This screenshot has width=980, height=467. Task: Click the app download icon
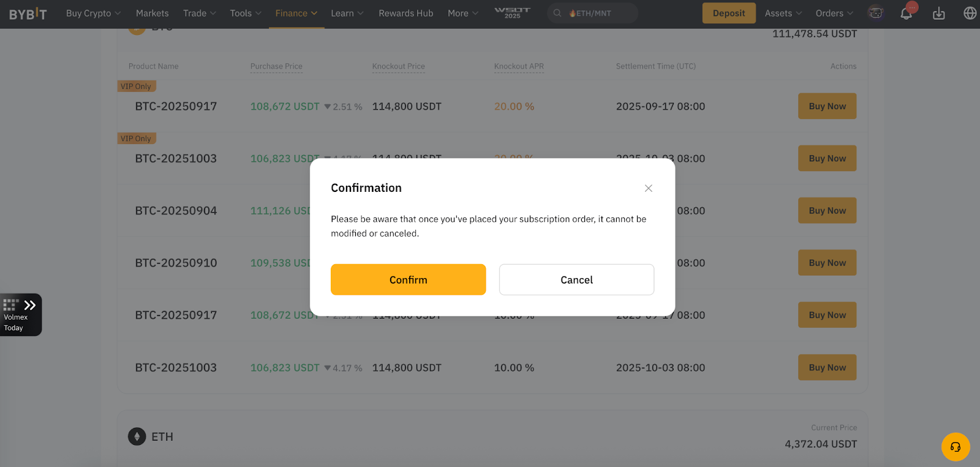point(938,12)
